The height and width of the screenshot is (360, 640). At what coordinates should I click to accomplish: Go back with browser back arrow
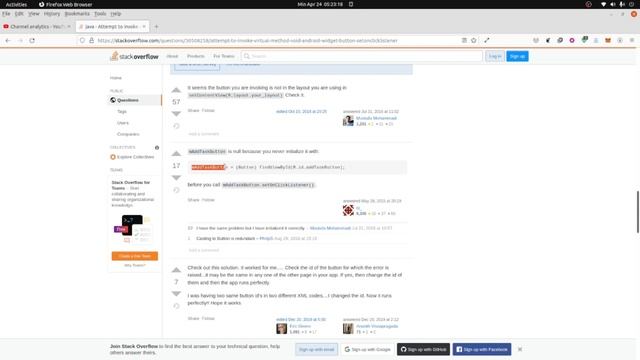pos(8,40)
